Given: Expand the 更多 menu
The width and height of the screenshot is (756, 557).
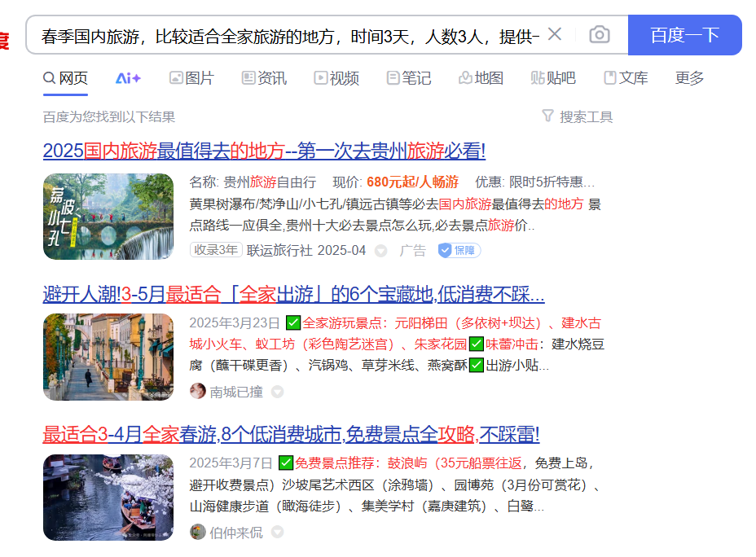Looking at the screenshot, I should coord(689,78).
